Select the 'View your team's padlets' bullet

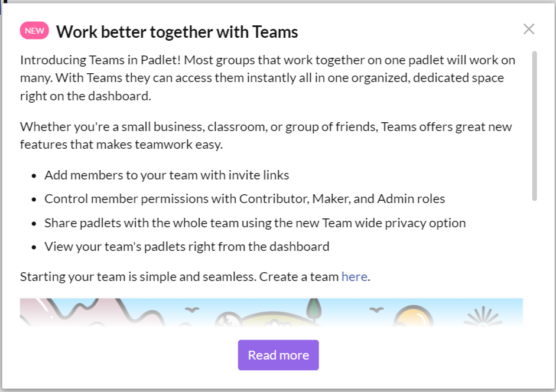(187, 246)
